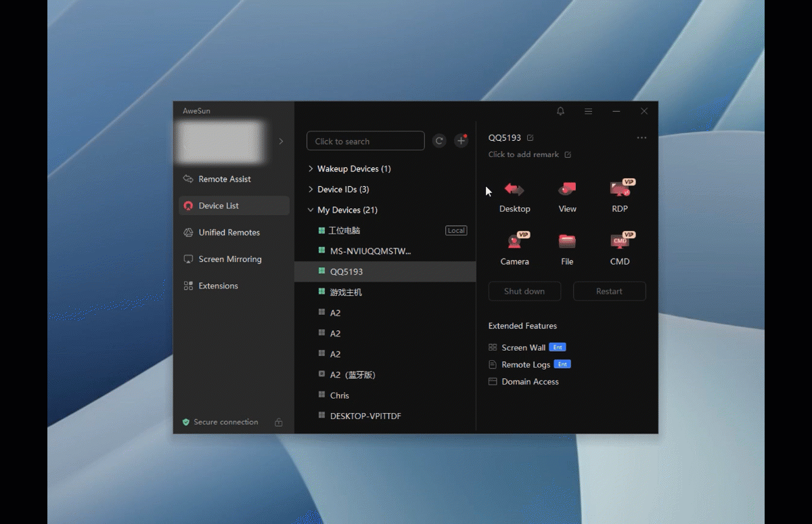This screenshot has height=524, width=812.
Task: Select the 工位电脑 device
Action: pos(385,231)
